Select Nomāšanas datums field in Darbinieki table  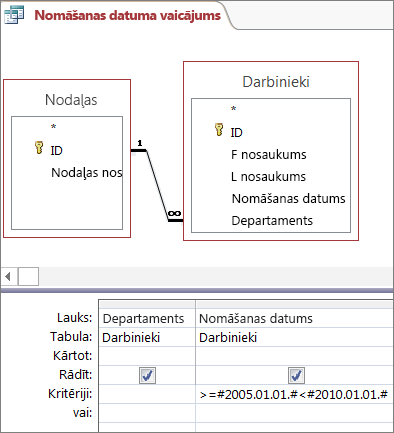pyautogui.click(x=288, y=199)
